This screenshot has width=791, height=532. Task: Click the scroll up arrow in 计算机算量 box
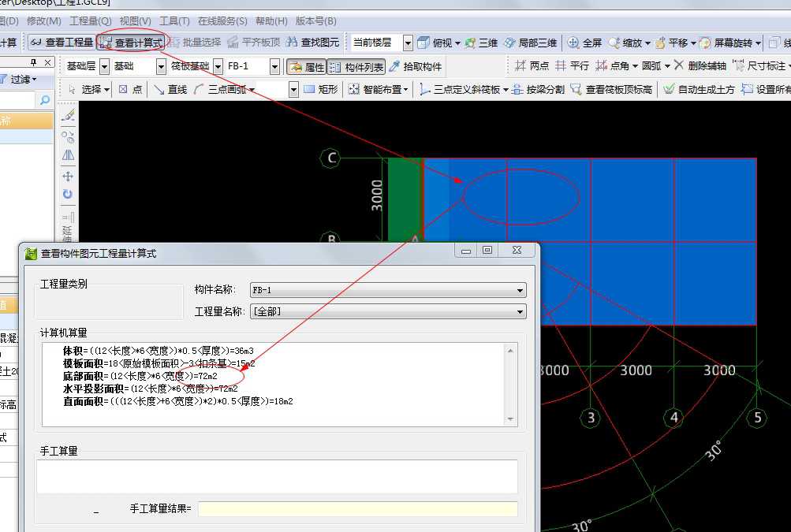(510, 351)
